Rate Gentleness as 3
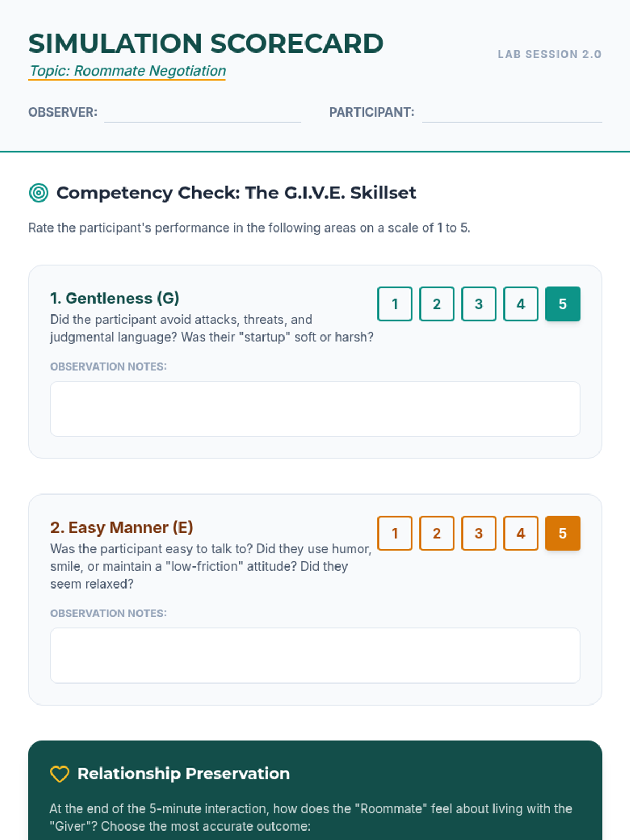 (479, 304)
